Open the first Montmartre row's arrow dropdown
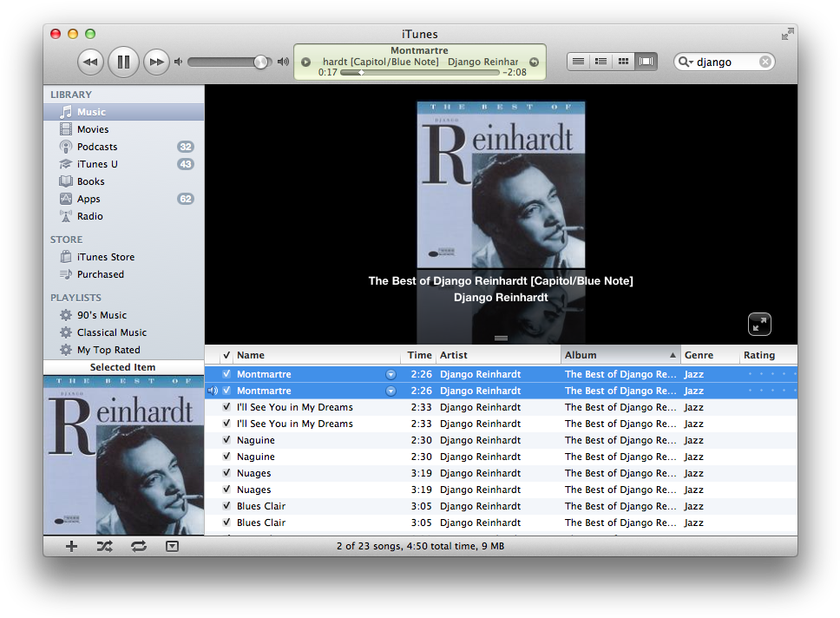 [x=391, y=375]
